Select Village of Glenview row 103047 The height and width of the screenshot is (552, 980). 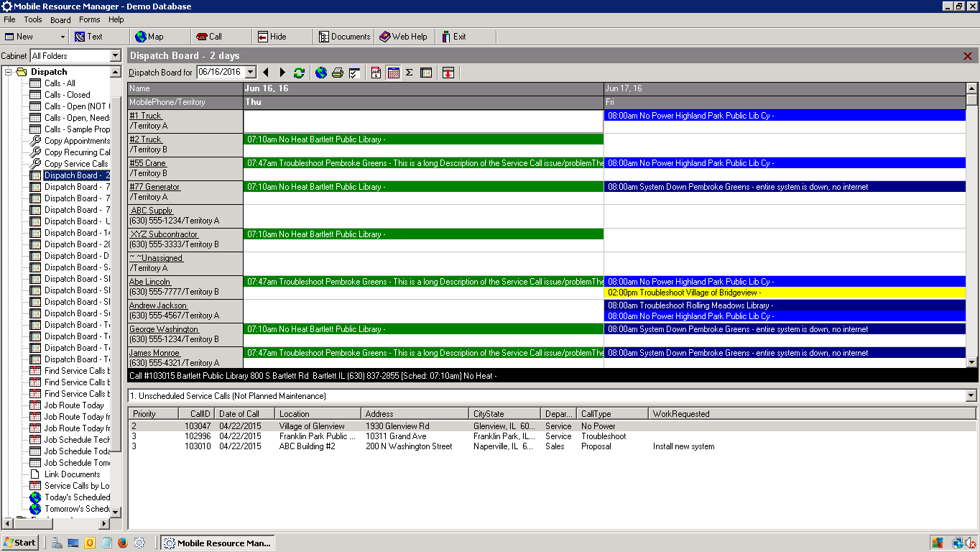553,426
